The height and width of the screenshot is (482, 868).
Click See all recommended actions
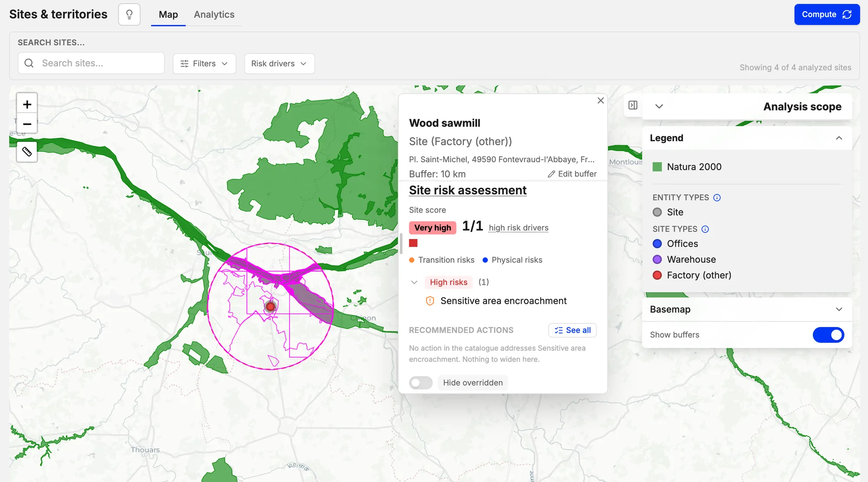[572, 330]
